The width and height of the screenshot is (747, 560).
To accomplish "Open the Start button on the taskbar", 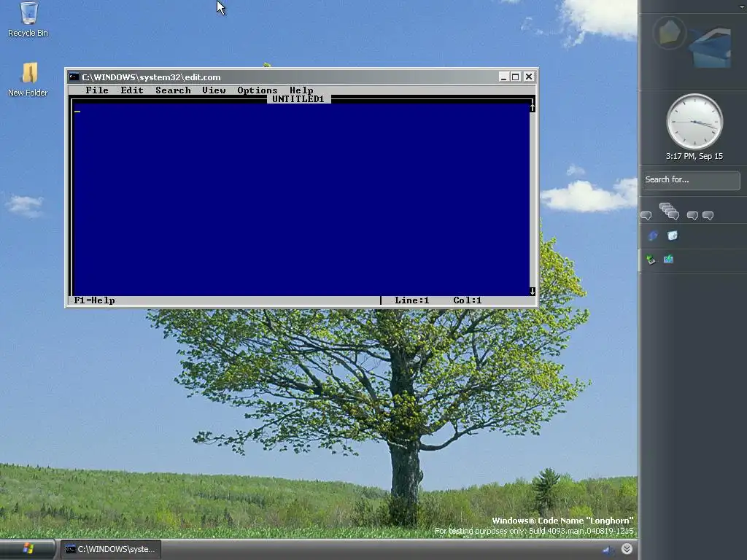I will (x=28, y=549).
